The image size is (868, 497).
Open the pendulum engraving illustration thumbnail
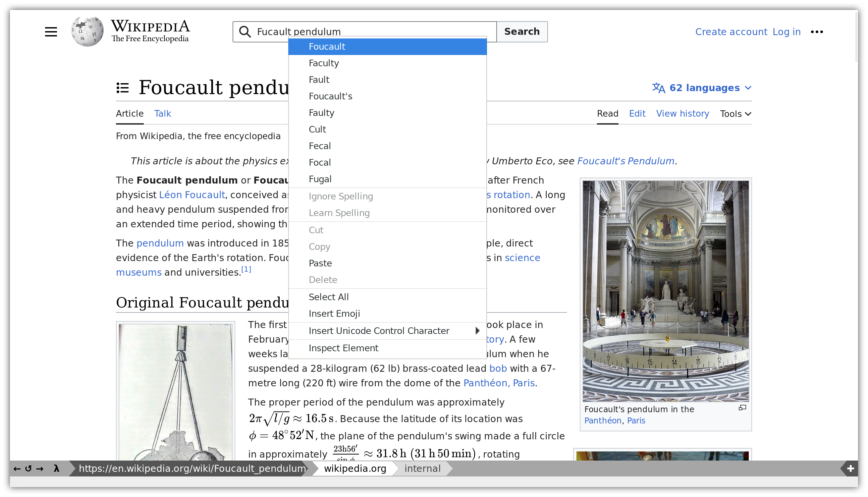click(x=175, y=392)
